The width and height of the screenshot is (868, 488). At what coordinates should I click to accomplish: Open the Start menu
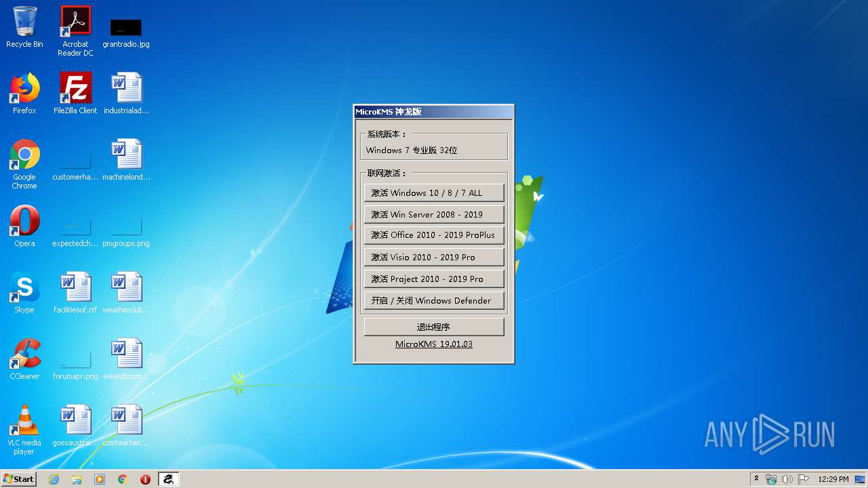coord(19,479)
